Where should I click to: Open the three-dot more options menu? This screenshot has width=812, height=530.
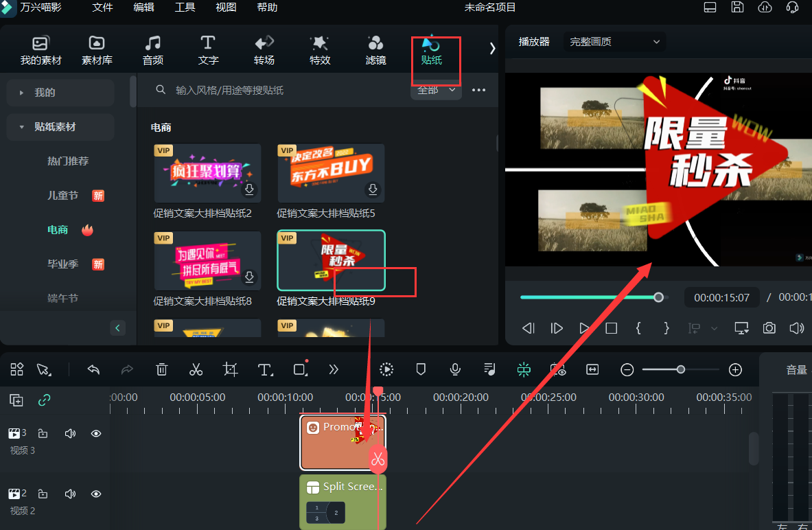(478, 90)
